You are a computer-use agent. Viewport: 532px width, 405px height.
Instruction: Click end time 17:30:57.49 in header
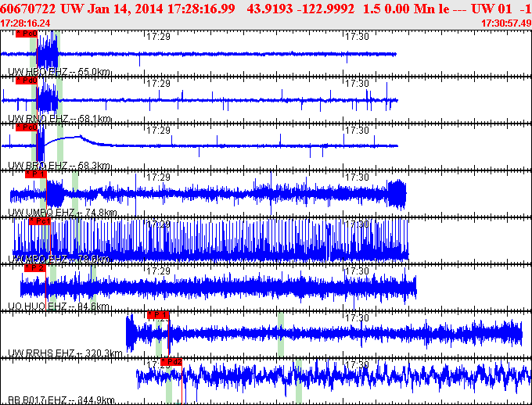[506, 23]
